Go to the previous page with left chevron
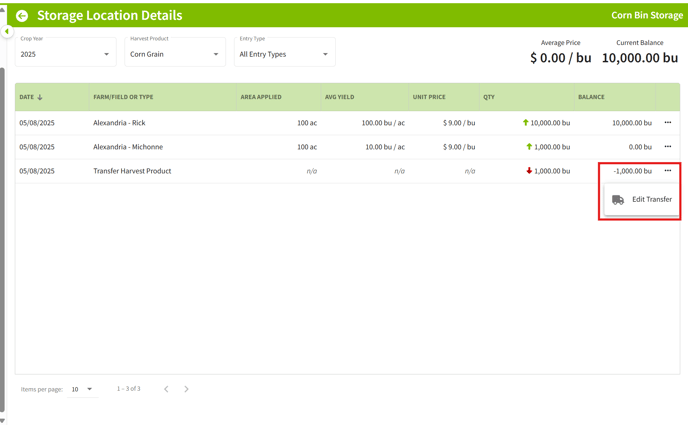688x425 pixels. click(x=166, y=389)
